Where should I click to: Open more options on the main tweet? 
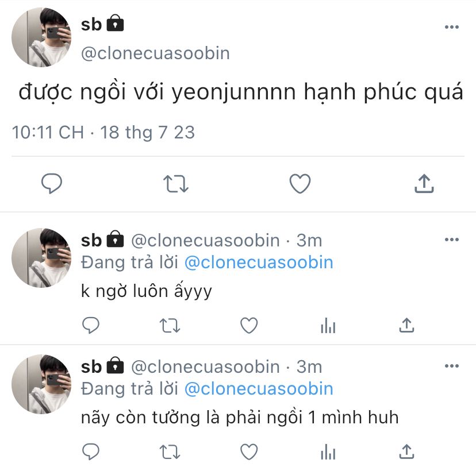[x=451, y=27]
